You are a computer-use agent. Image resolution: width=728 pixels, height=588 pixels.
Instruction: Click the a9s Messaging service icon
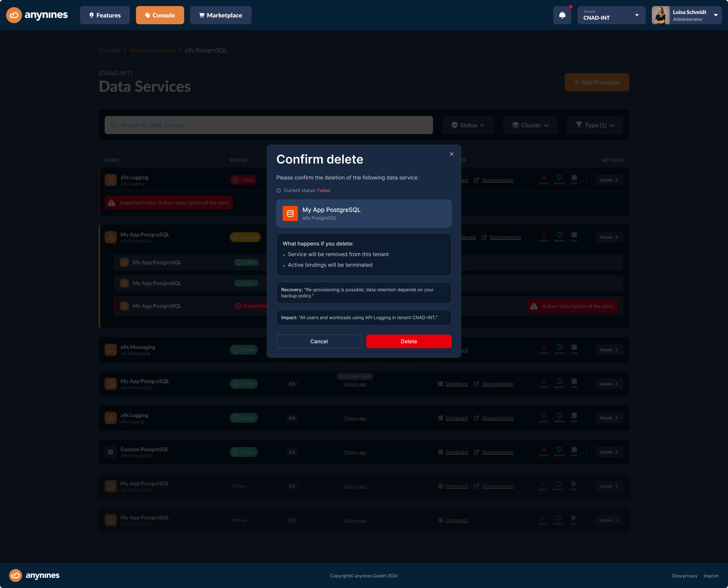[x=111, y=350]
